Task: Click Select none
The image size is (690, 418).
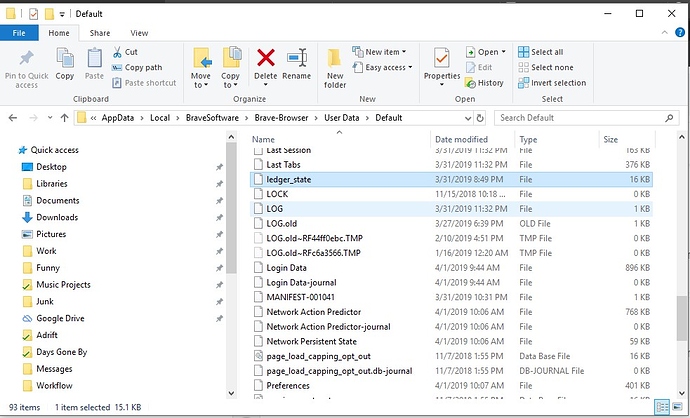Action: coord(546,67)
